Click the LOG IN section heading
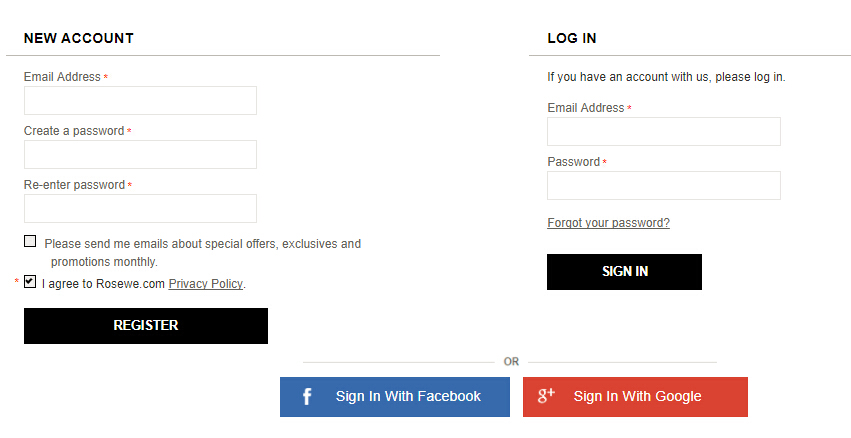The height and width of the screenshot is (438, 851). 572,38
